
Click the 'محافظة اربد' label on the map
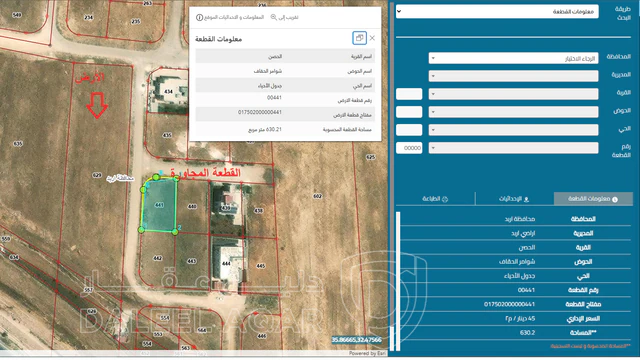[120, 178]
